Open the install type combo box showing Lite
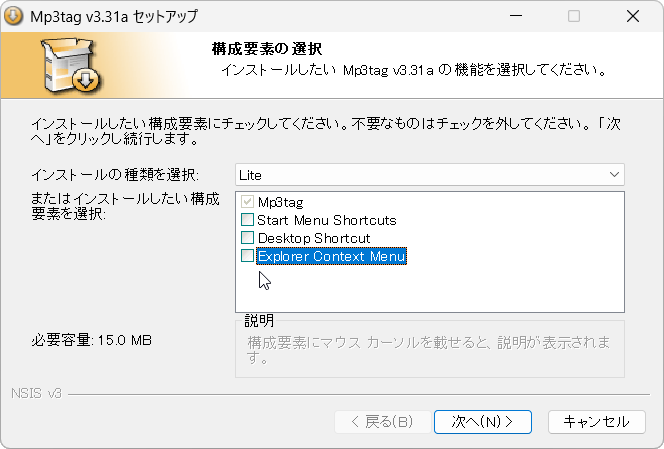This screenshot has width=664, height=449. pyautogui.click(x=420, y=174)
